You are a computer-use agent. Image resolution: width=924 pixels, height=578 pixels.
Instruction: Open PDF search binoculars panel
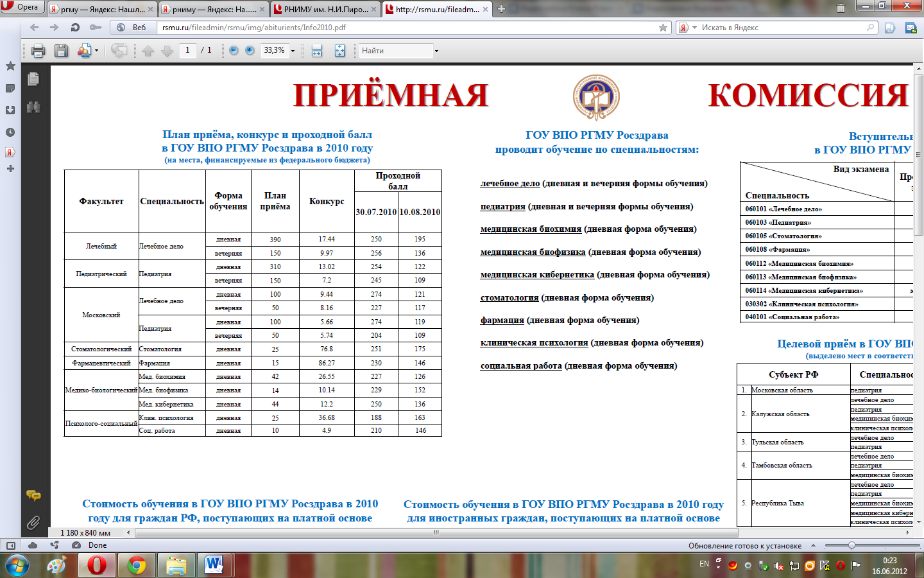click(33, 107)
